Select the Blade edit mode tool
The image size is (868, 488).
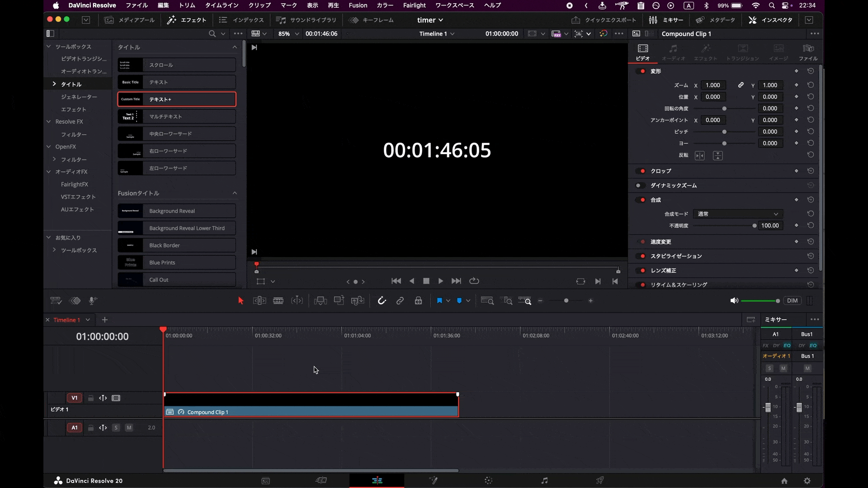point(278,301)
